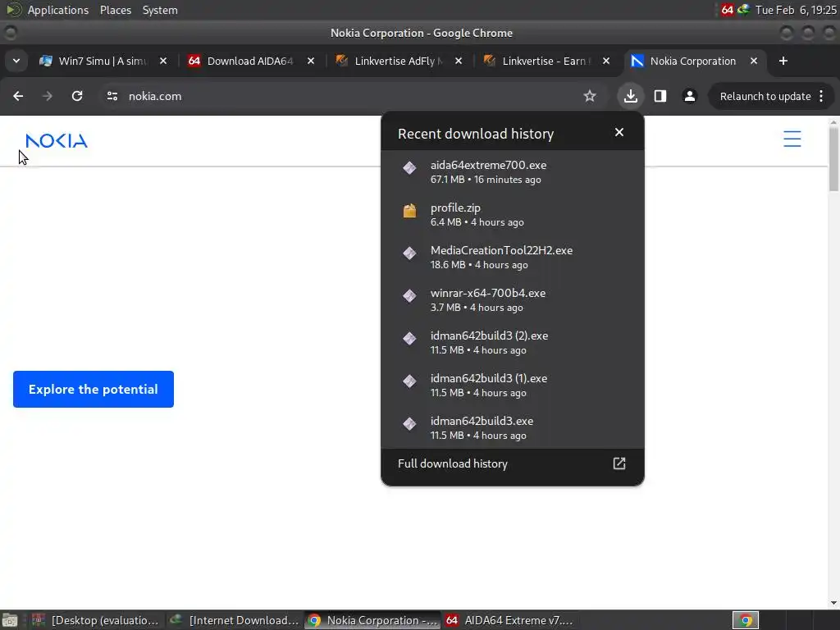Open the Applications menu

tap(58, 10)
